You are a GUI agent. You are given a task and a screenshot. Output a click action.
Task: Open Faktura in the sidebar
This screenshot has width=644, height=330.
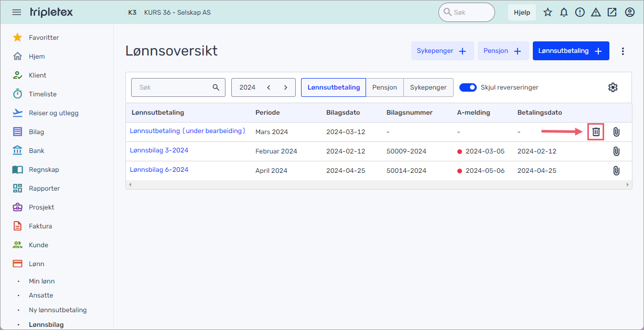40,226
